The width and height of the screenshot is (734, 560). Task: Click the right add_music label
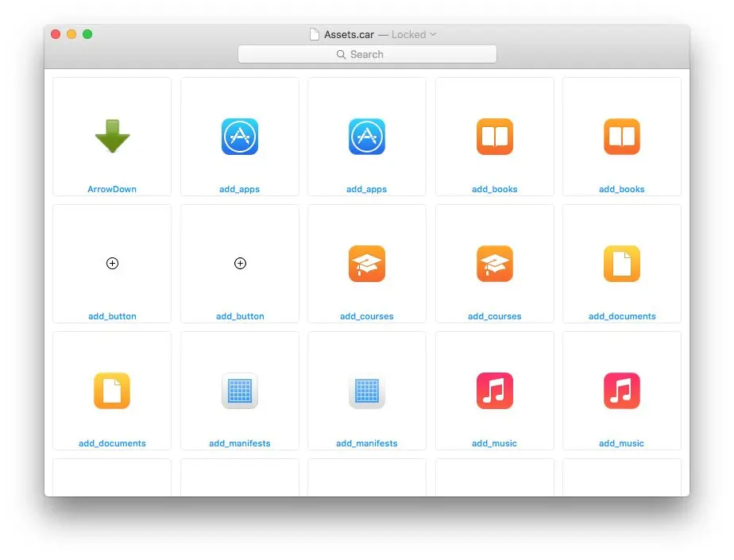pos(622,443)
